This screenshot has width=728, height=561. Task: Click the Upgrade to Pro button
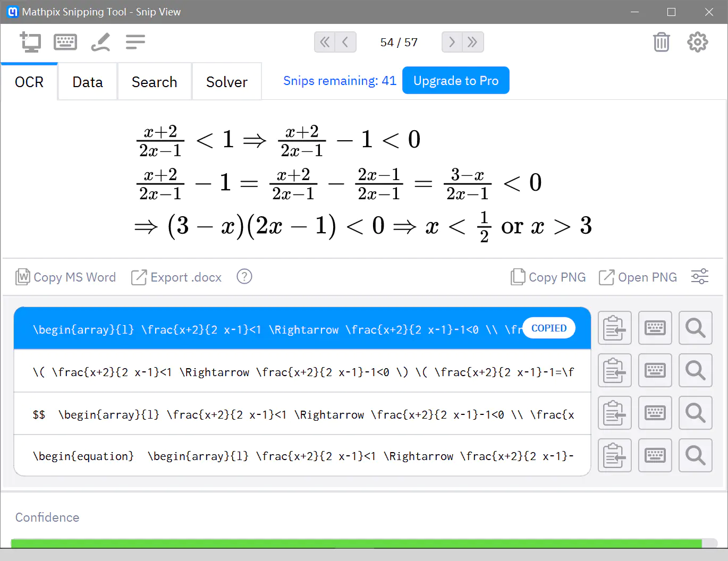tap(456, 80)
